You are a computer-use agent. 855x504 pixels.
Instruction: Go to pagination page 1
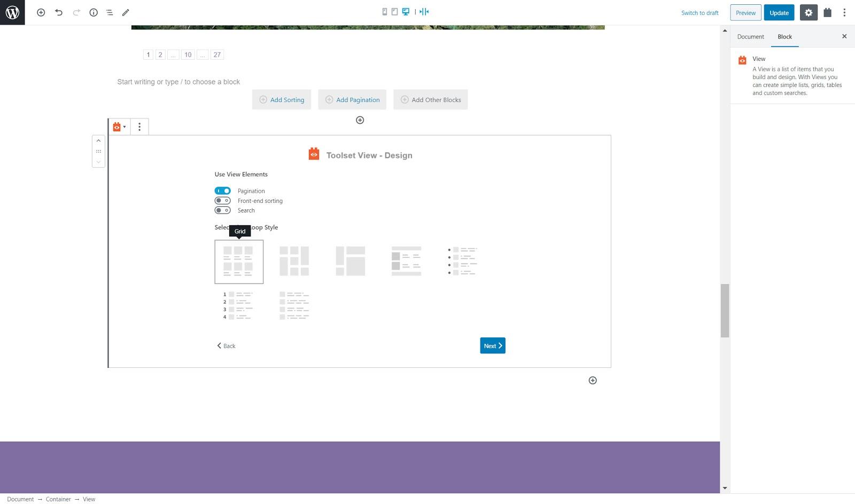149,54
